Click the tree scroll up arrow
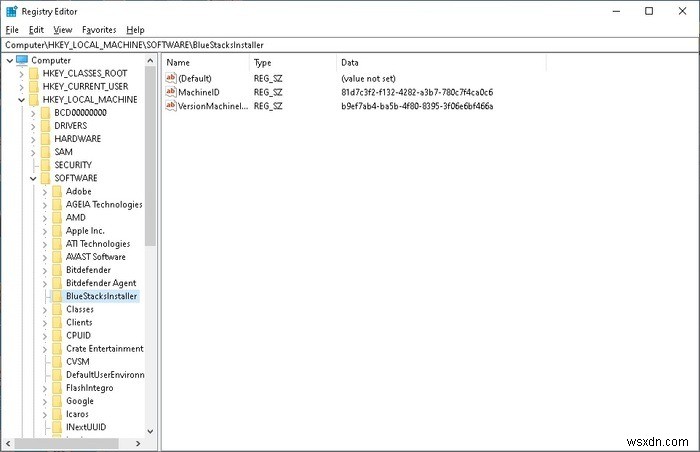Image resolution: width=700 pixels, height=452 pixels. click(x=150, y=60)
